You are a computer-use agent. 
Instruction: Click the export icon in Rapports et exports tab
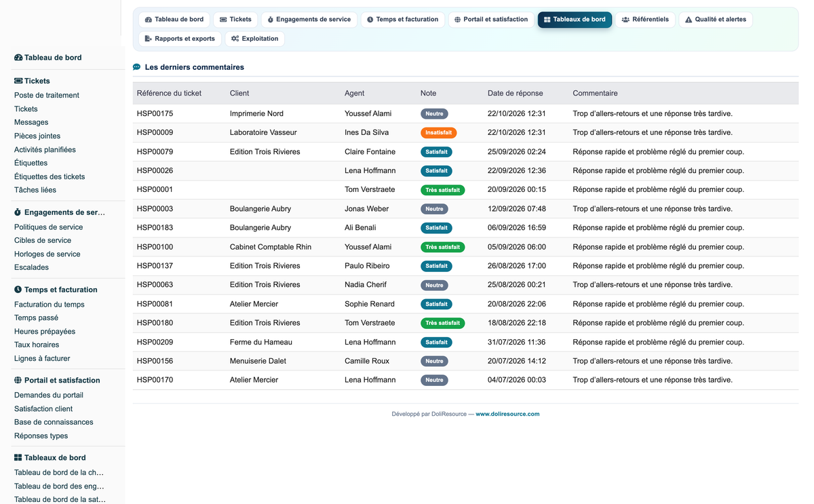point(149,39)
